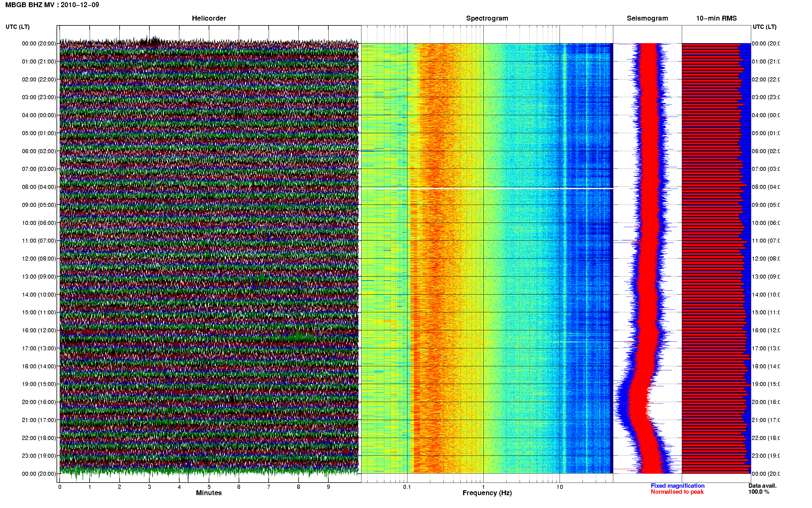Viewport: 812px width, 508px height.
Task: Select the left "06:00 (02:00)" time label
Action: tap(39, 151)
